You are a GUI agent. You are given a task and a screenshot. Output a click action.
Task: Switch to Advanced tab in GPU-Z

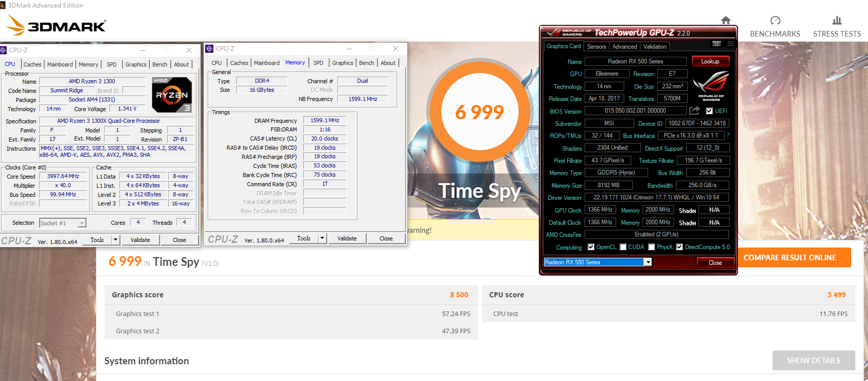[x=625, y=47]
